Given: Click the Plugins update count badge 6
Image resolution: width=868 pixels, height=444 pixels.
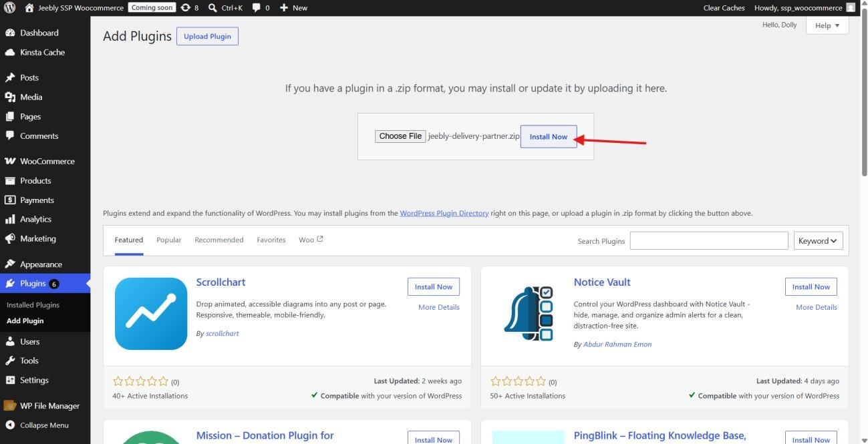Looking at the screenshot, I should [x=54, y=284].
